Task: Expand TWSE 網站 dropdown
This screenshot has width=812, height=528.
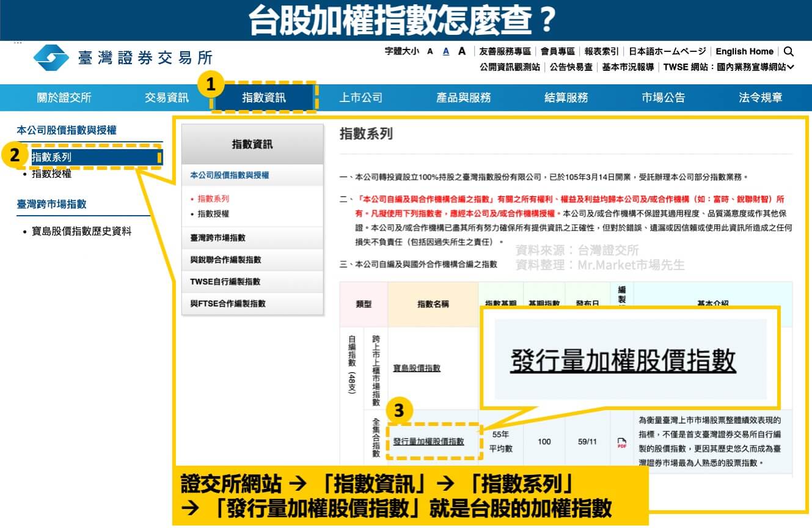Action: [x=729, y=67]
